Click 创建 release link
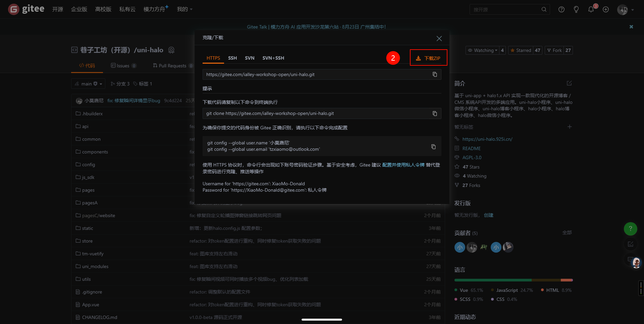 coord(489,215)
